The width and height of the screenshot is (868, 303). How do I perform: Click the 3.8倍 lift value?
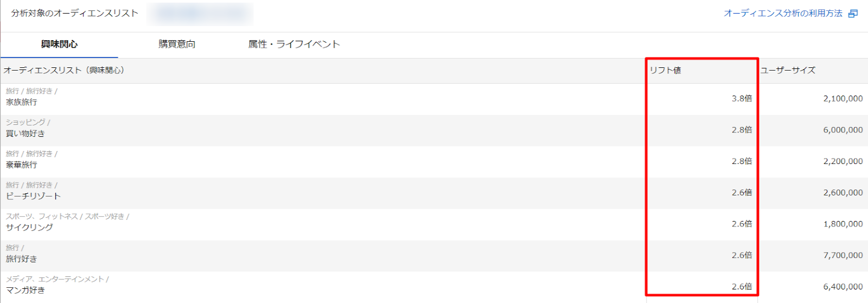click(x=742, y=99)
